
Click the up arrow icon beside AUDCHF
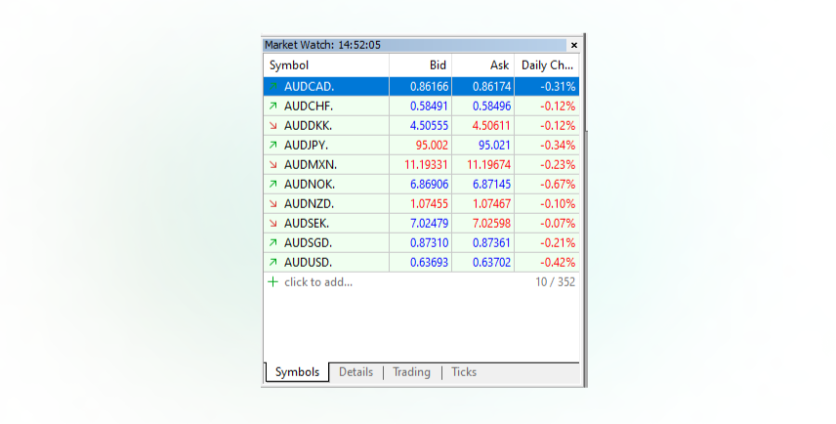pyautogui.click(x=272, y=106)
